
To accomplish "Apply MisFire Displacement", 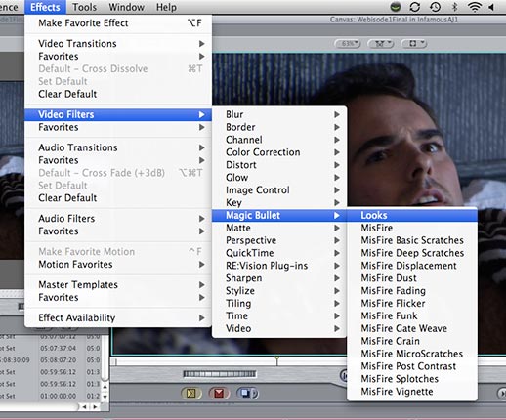I will [x=412, y=266].
